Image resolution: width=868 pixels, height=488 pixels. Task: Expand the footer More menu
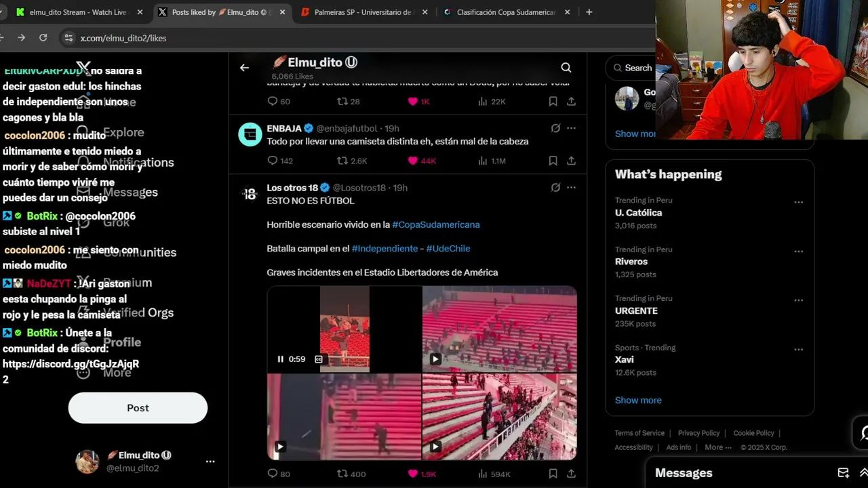coord(718,447)
